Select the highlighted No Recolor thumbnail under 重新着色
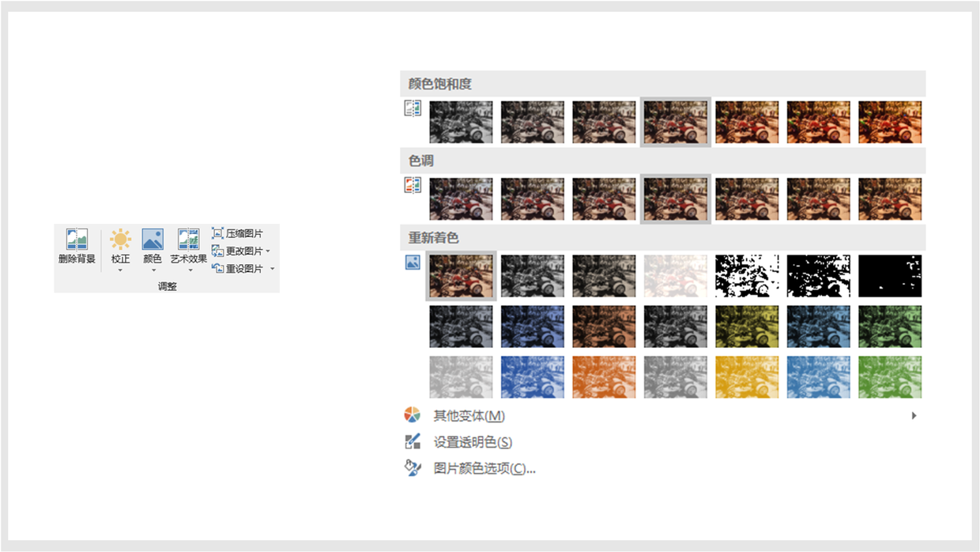The height and width of the screenshot is (552, 980). (x=461, y=275)
